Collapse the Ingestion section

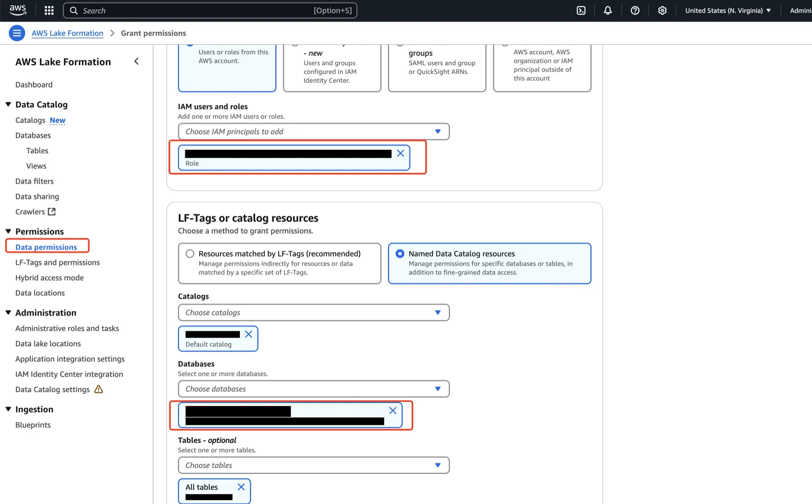pos(8,409)
